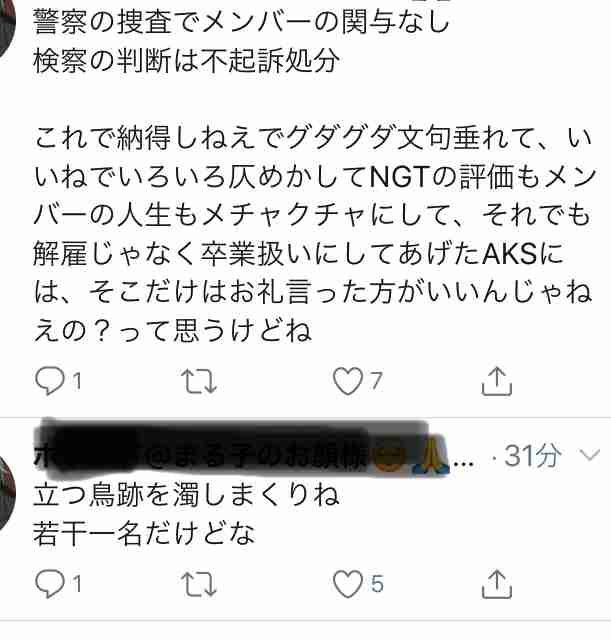This screenshot has height=640, width=611.
Task: View the first tweet author's profile picture
Action: 7,31
